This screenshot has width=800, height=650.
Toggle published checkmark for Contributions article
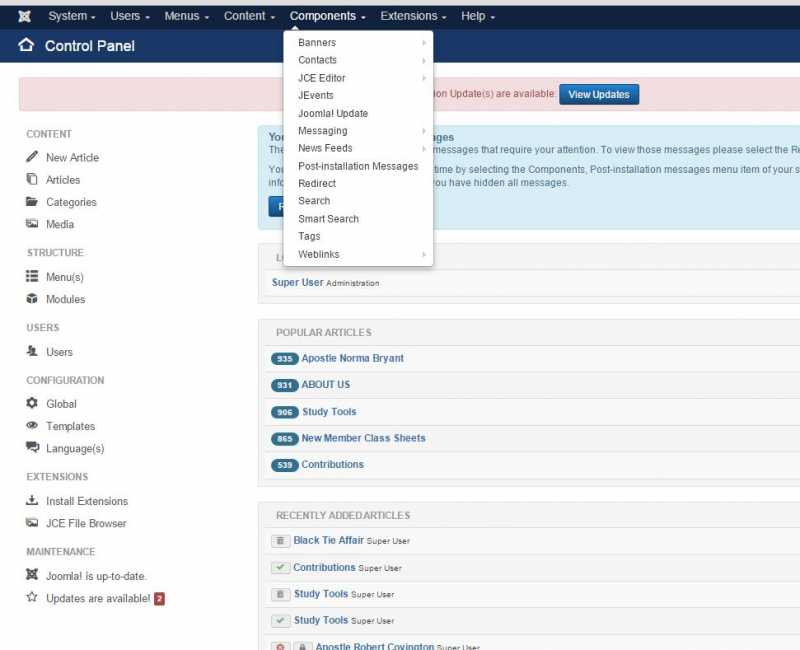tap(280, 567)
